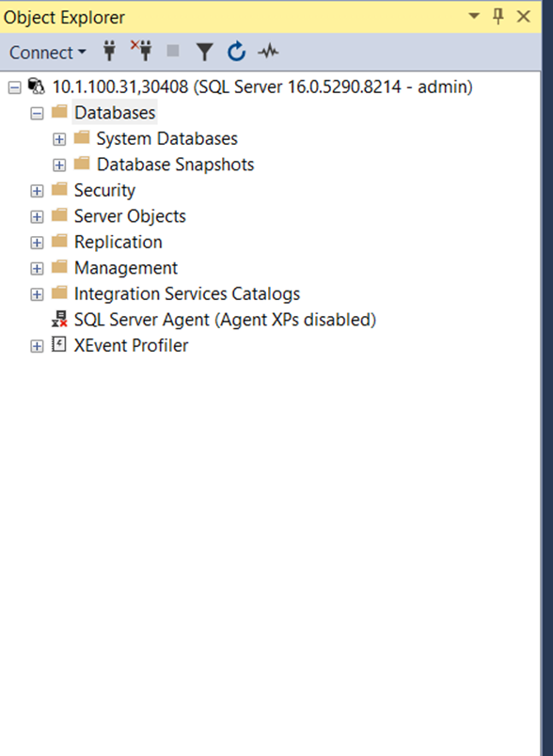The height and width of the screenshot is (756, 553).
Task: Open Activity Monitor pulse icon
Action: tap(268, 51)
